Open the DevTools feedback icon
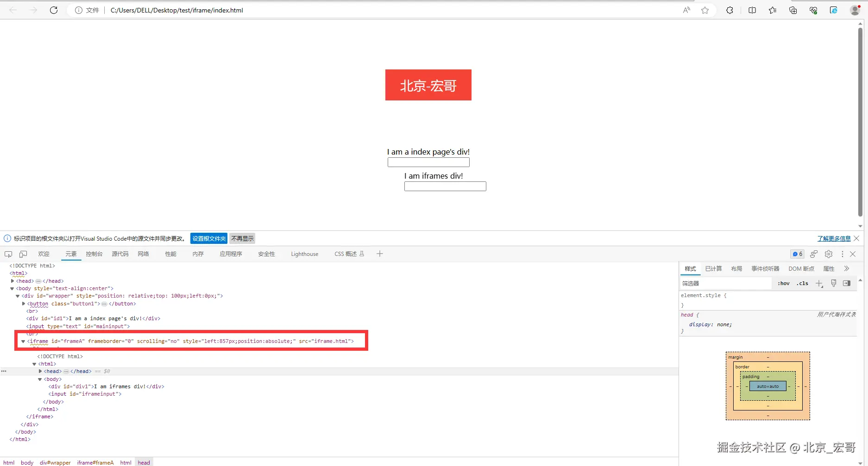Screen dimensions: 868x466 coord(814,254)
